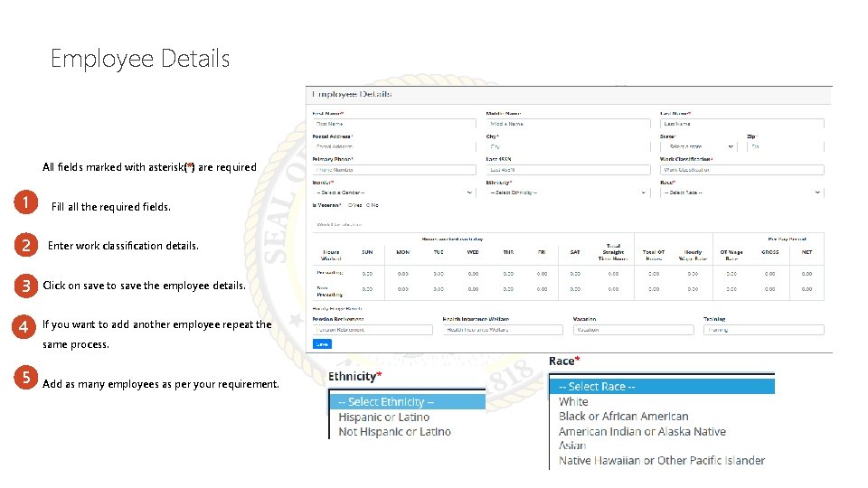Click the First Name input field

(394, 124)
